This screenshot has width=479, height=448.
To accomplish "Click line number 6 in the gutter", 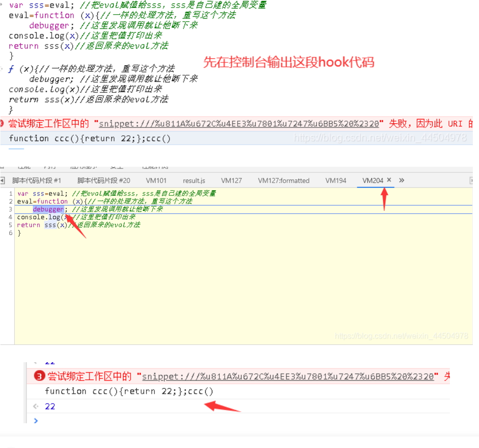I will point(11,233).
